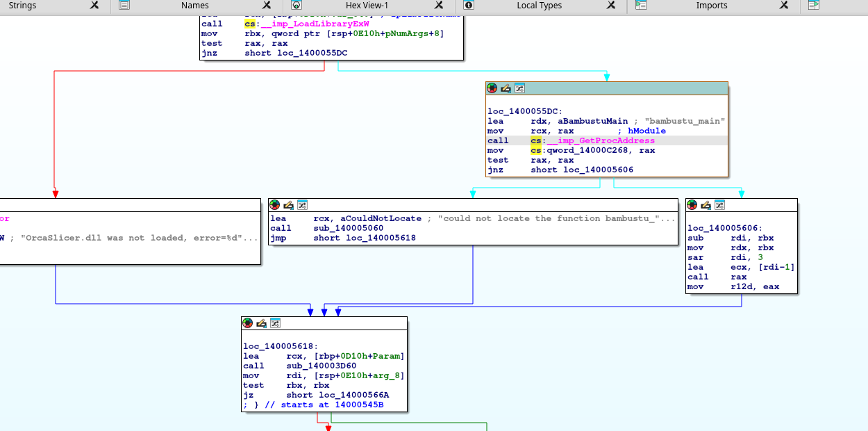Click the color wheel icon on the loc_140005606 node
Screen dimensions: 868x431
click(x=692, y=205)
